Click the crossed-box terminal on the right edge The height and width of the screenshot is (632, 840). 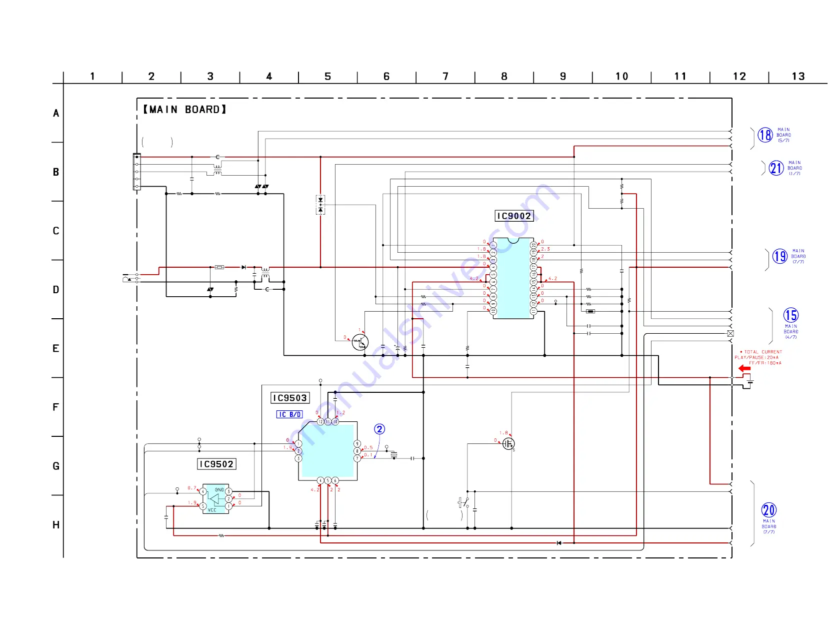point(730,333)
